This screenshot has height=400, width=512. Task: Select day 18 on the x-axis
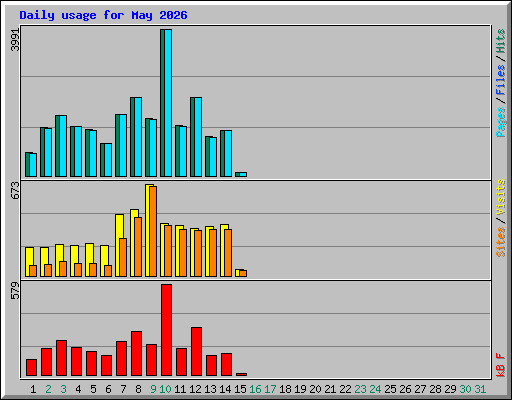(285, 389)
